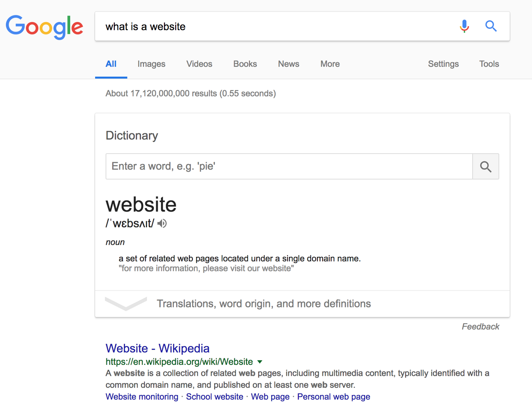Screen dimensions: 532x414
Task: Click the Feedback link
Action: [480, 327]
